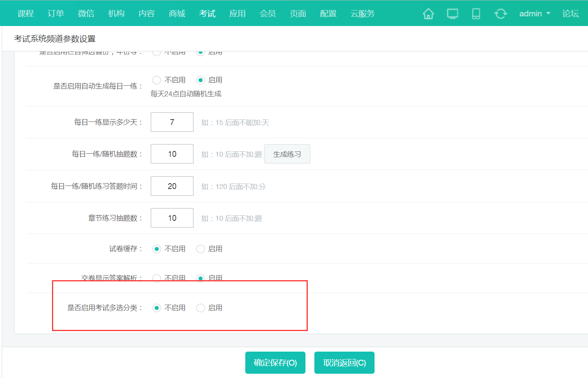Image resolution: width=588 pixels, height=378 pixels.
Task: Open the 配置 menu
Action: click(328, 13)
